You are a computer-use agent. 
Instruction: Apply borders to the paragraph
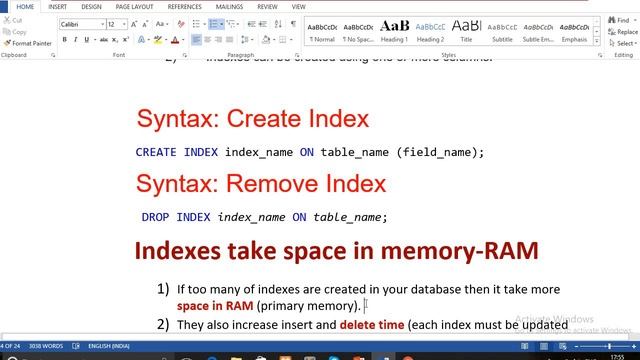click(x=282, y=40)
